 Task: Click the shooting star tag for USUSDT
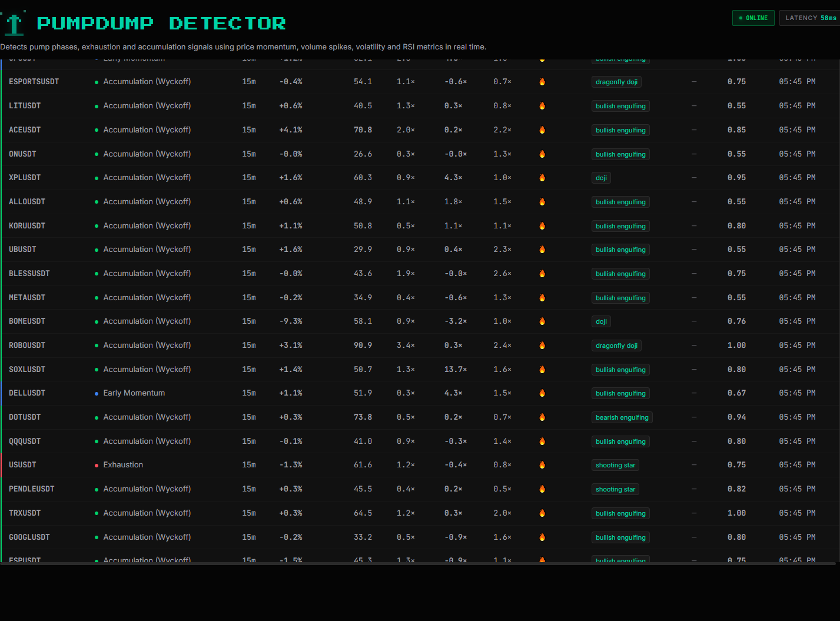click(x=615, y=465)
